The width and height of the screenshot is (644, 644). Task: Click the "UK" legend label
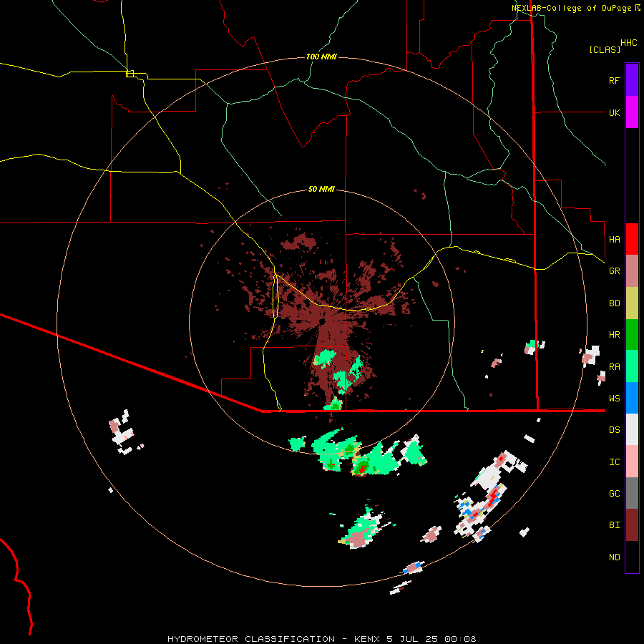pos(614,112)
